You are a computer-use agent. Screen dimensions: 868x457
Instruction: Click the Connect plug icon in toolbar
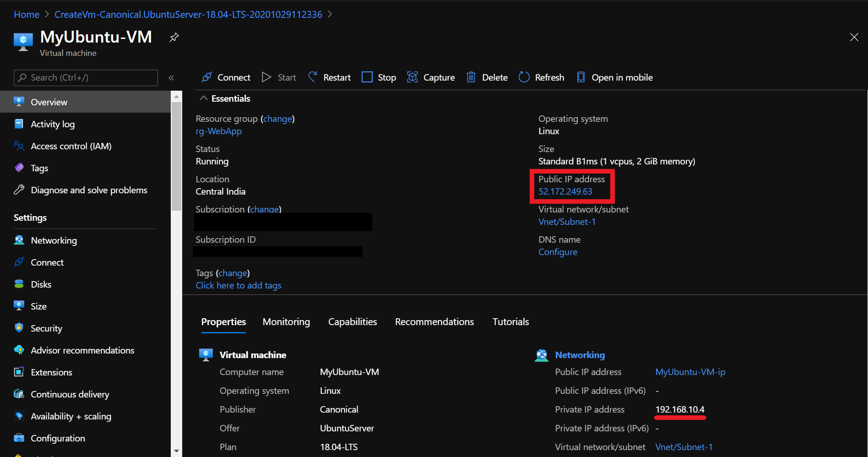click(x=207, y=77)
